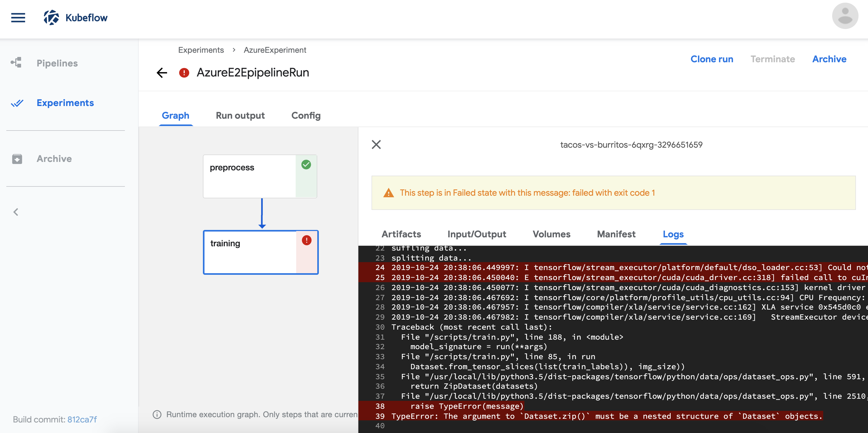Switch to the Graph tab

pyautogui.click(x=175, y=115)
